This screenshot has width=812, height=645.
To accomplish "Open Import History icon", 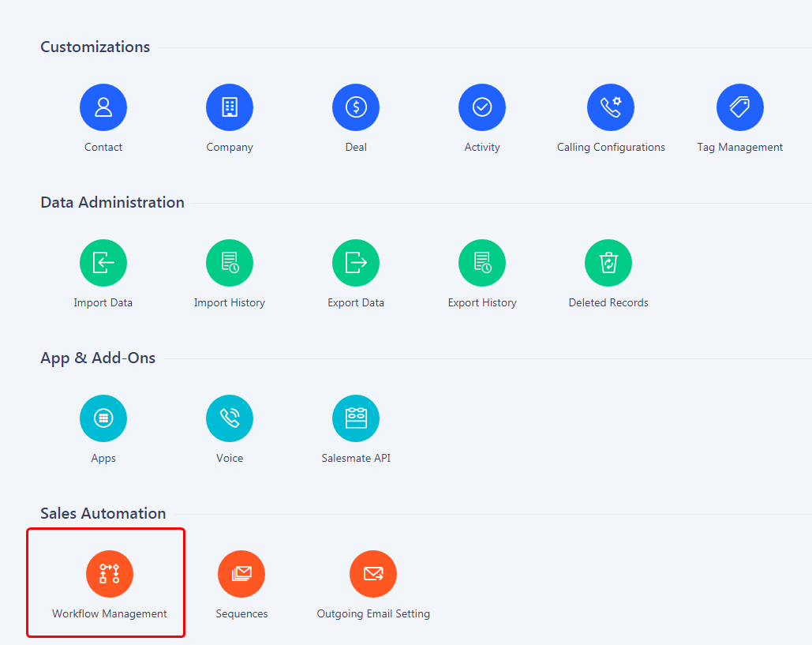I will pos(230,263).
